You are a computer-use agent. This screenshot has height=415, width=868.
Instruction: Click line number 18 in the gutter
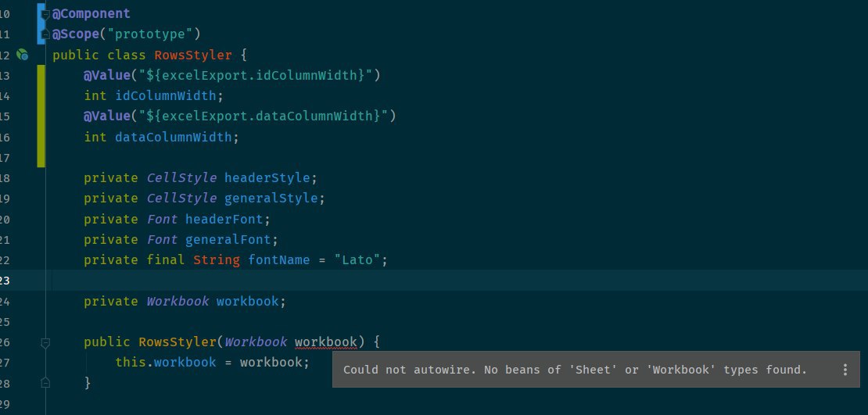click(x=5, y=178)
